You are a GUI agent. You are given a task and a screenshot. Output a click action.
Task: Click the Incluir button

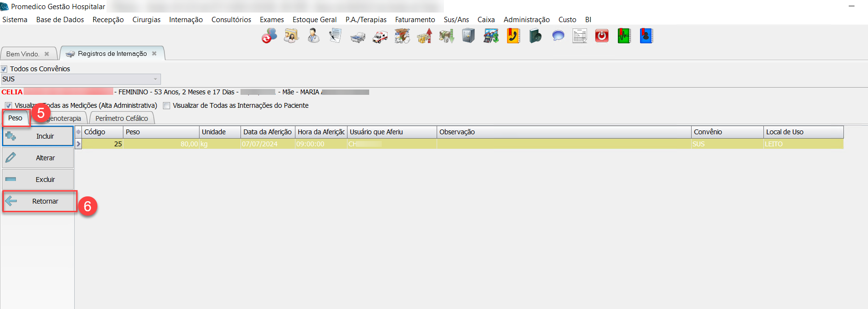click(x=38, y=136)
